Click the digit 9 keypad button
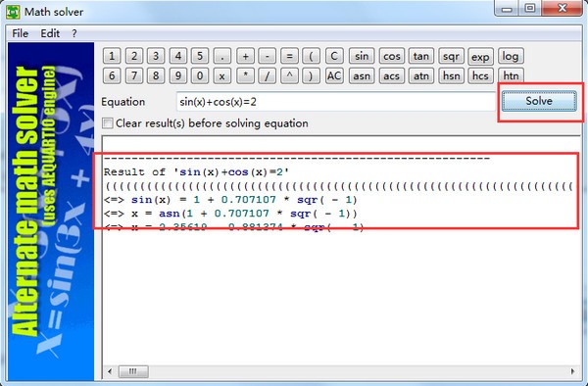588x386 pixels. click(178, 75)
